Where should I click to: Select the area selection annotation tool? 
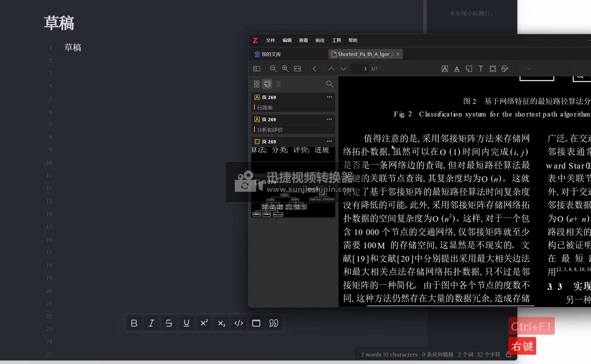tap(493, 69)
